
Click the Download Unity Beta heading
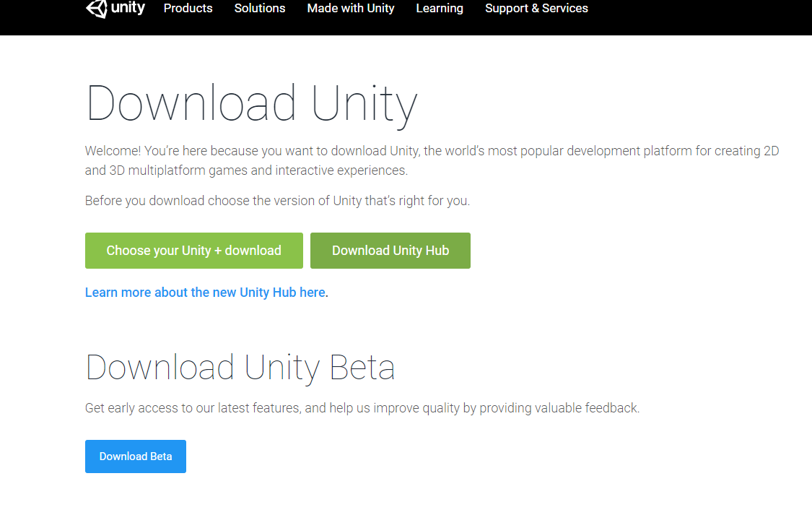click(x=240, y=368)
